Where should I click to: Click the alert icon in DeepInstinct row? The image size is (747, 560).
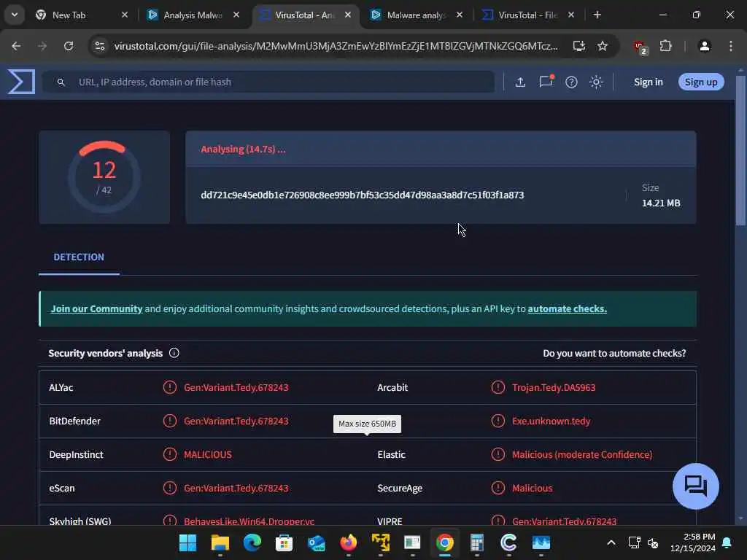point(169,454)
